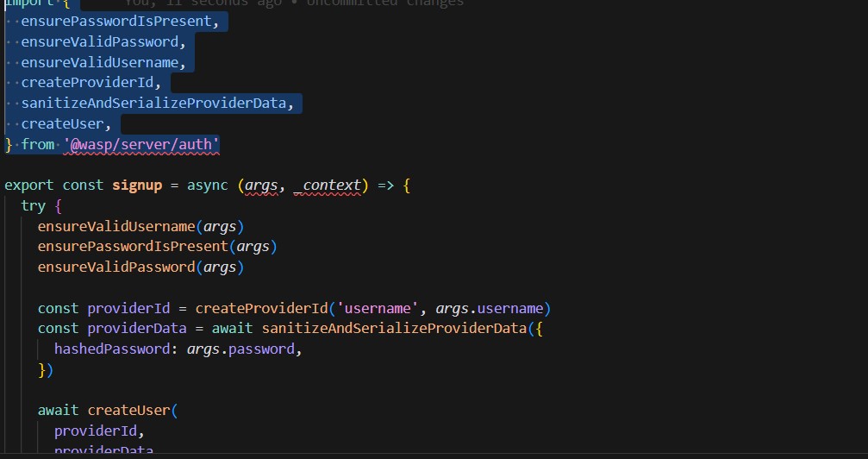Viewport: 868px width, 459px height.
Task: Click the createUser( function call
Action: (x=133, y=411)
